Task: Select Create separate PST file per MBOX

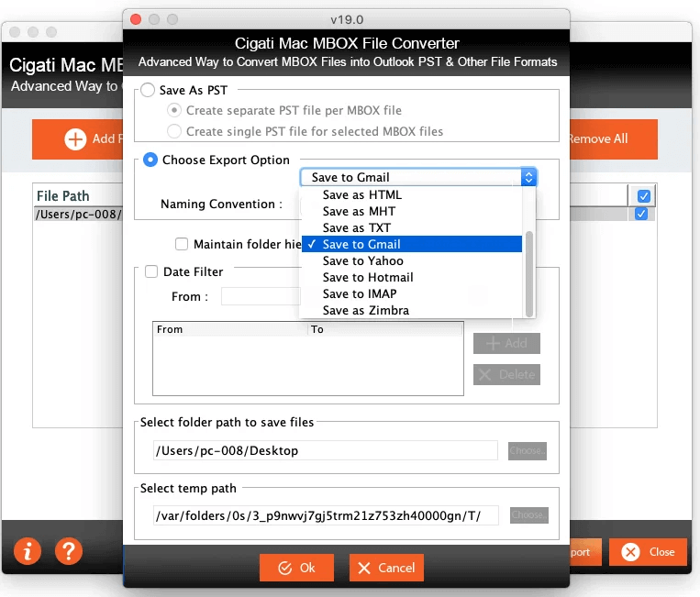Action: click(x=174, y=110)
